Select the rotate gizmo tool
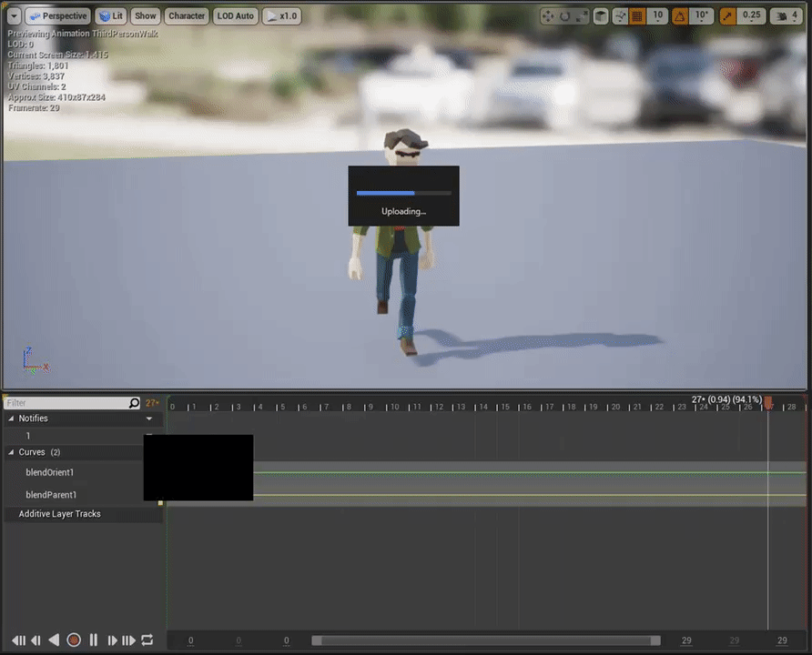812x655 pixels. tap(564, 15)
